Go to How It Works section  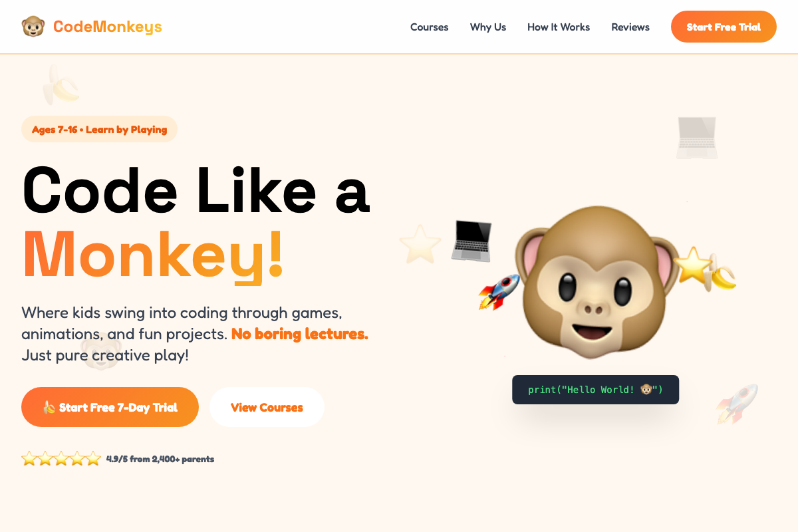click(559, 27)
